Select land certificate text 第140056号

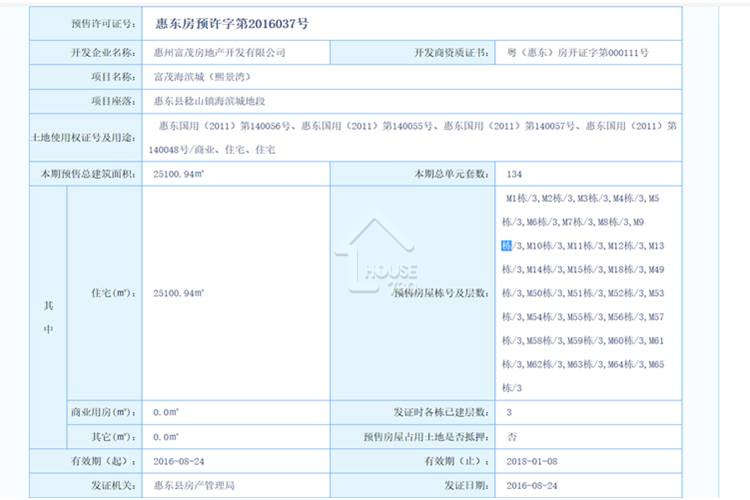pyautogui.click(x=265, y=126)
